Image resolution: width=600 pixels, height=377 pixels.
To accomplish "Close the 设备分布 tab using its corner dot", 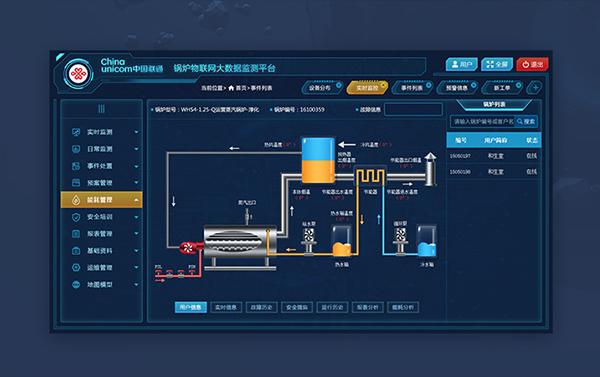I will coord(339,85).
